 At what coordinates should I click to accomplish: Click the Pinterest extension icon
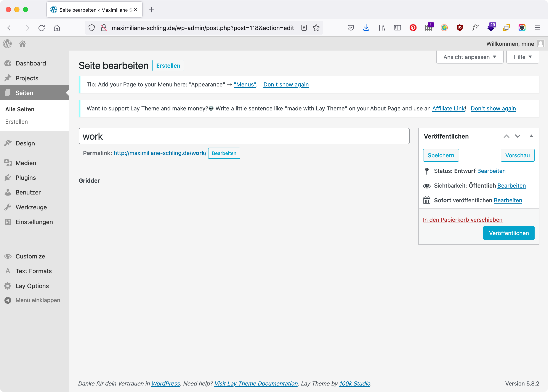(x=413, y=28)
